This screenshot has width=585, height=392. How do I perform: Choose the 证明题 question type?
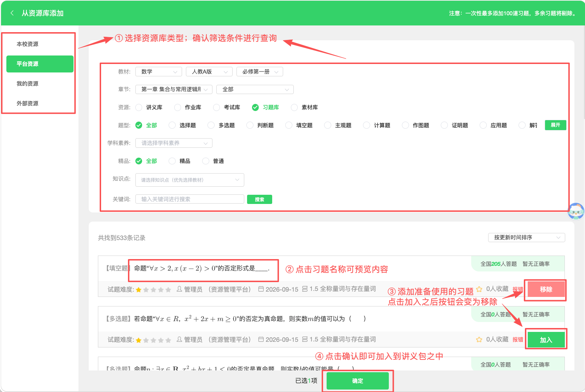444,125
